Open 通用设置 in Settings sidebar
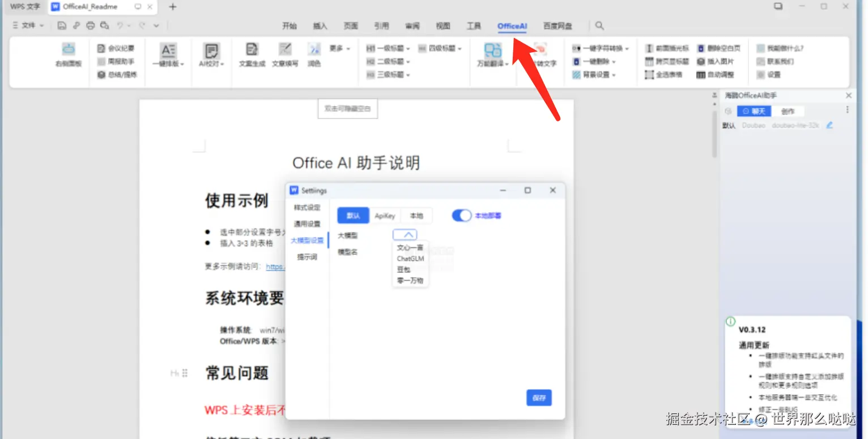The image size is (868, 439). [307, 224]
